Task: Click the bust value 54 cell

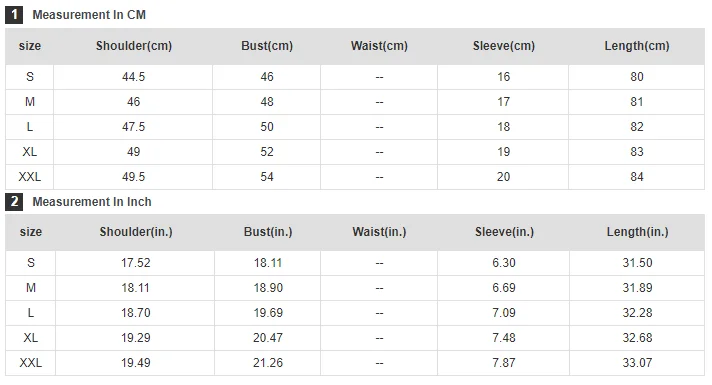Action: (x=267, y=177)
